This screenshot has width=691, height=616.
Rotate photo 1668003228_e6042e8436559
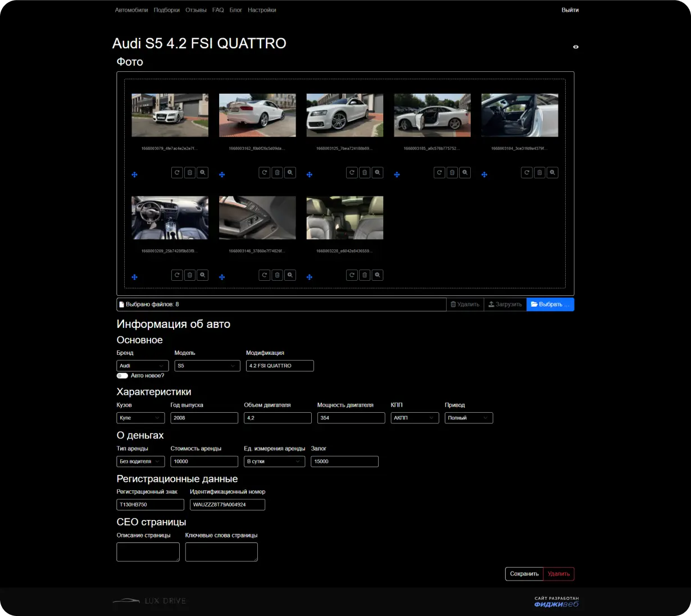[352, 275]
